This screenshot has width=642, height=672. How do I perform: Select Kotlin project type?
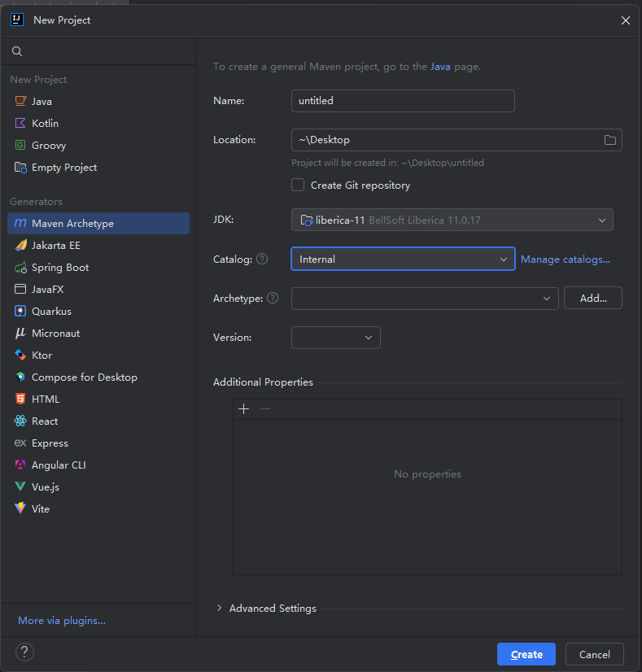pyautogui.click(x=98, y=123)
